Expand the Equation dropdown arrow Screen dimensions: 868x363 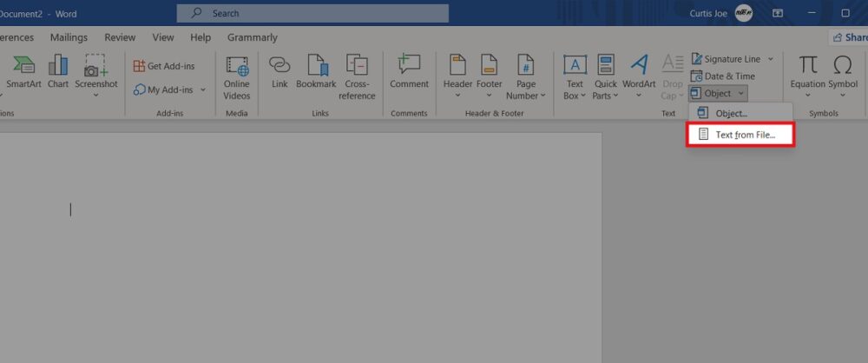click(807, 96)
